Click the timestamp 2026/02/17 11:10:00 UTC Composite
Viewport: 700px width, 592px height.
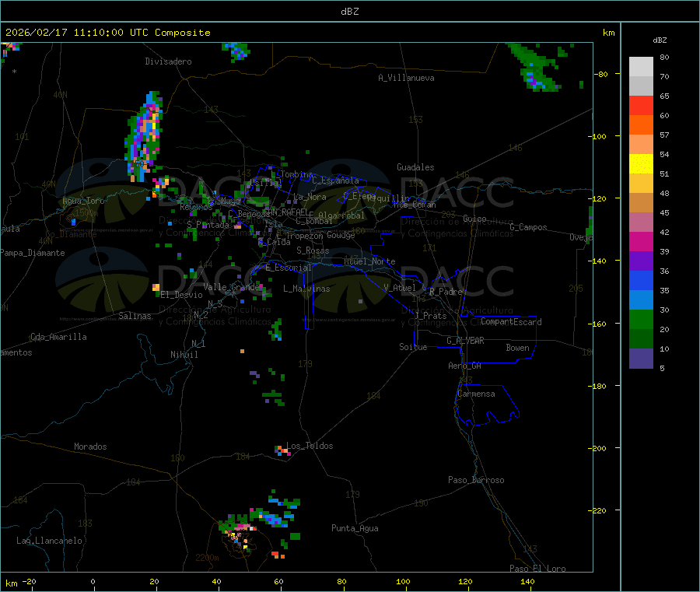click(107, 33)
